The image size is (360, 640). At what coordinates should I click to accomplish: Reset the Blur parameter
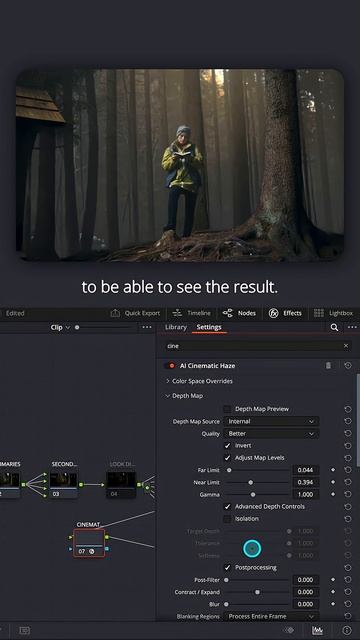[348, 604]
